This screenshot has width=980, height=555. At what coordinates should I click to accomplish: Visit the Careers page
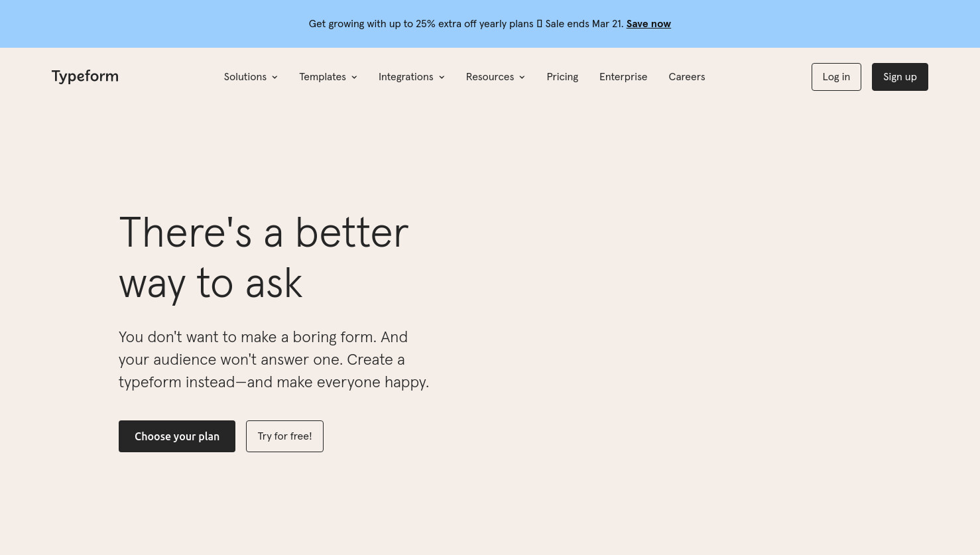click(x=687, y=77)
